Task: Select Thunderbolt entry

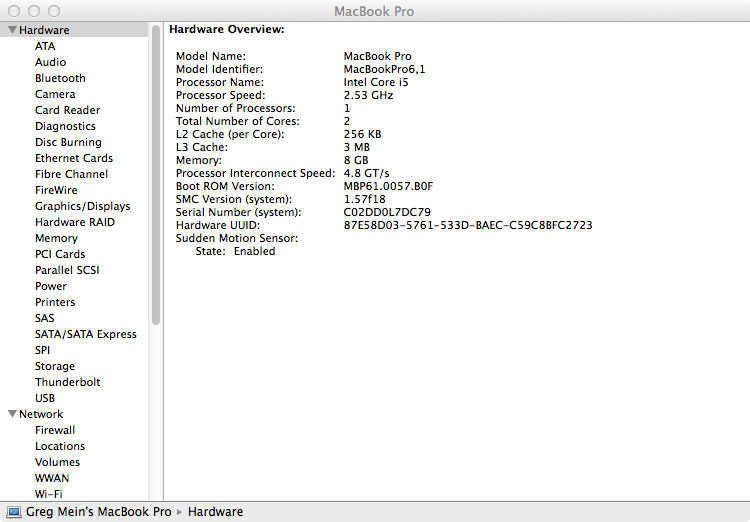Action: click(67, 382)
